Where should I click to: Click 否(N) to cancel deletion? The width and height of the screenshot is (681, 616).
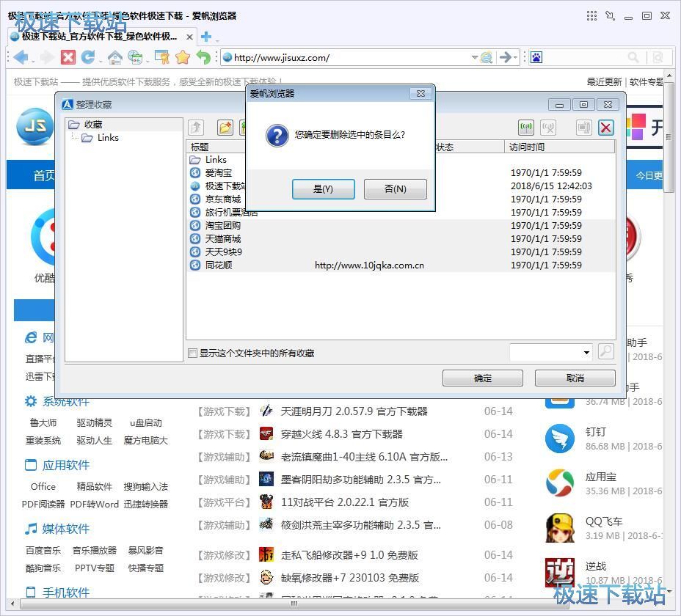tap(396, 189)
